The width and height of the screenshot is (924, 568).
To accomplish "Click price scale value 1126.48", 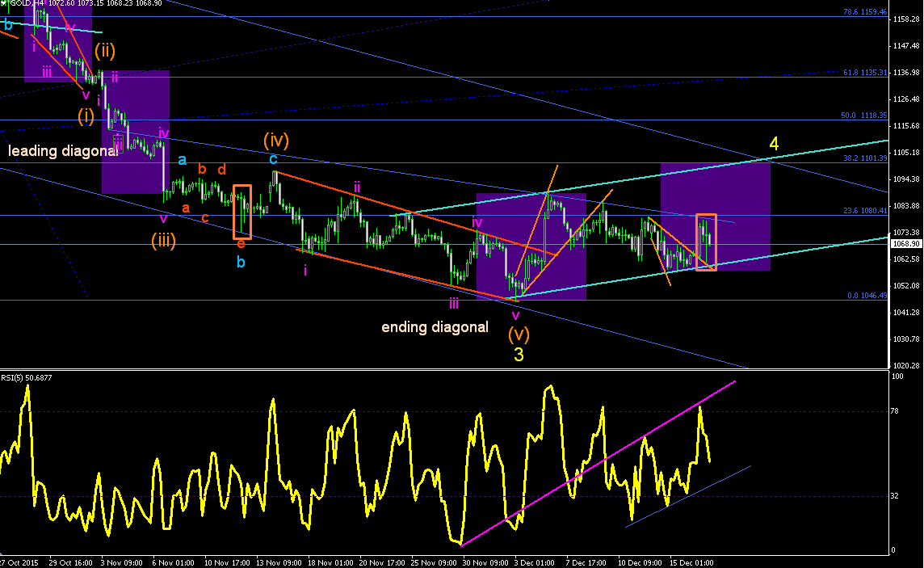I will point(906,99).
